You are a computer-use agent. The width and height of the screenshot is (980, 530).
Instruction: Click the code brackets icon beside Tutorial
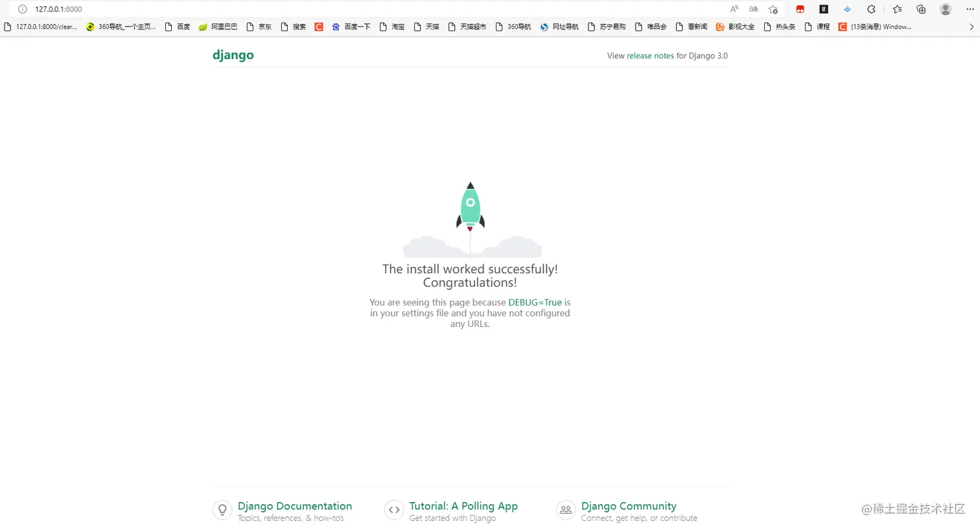394,510
